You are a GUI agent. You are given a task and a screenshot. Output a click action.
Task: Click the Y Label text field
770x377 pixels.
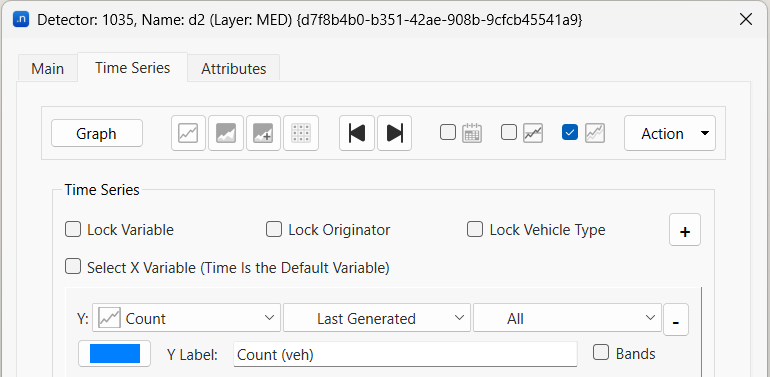tap(405, 354)
